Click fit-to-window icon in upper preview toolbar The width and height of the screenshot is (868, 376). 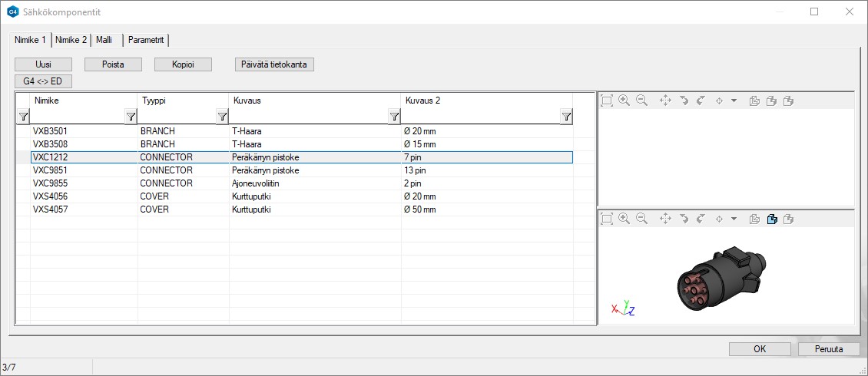[x=607, y=101]
